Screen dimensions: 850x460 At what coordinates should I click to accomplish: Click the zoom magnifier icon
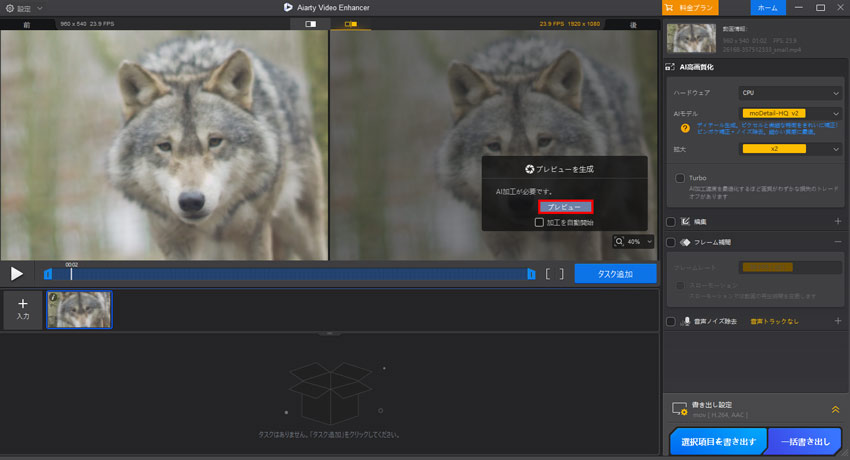coord(619,241)
